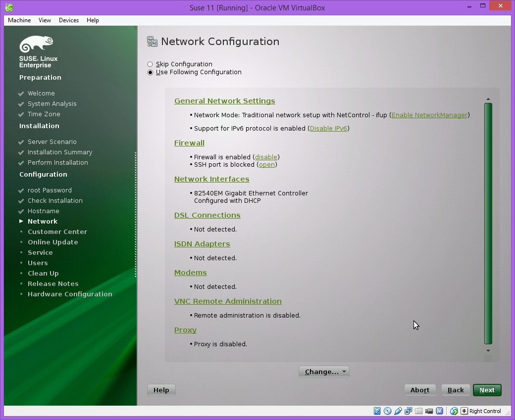Viewport: 515px width, 420px height.
Task: Click Clean Up in the sidebar
Action: pyautogui.click(x=43, y=274)
